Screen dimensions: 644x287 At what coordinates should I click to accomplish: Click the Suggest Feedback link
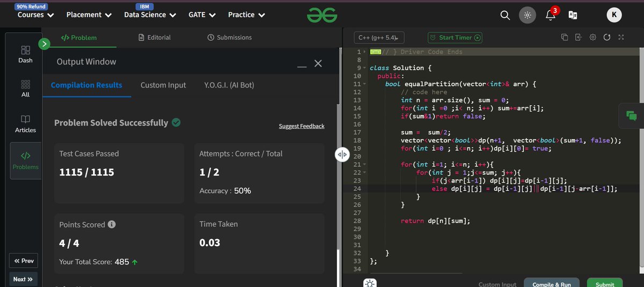click(302, 126)
